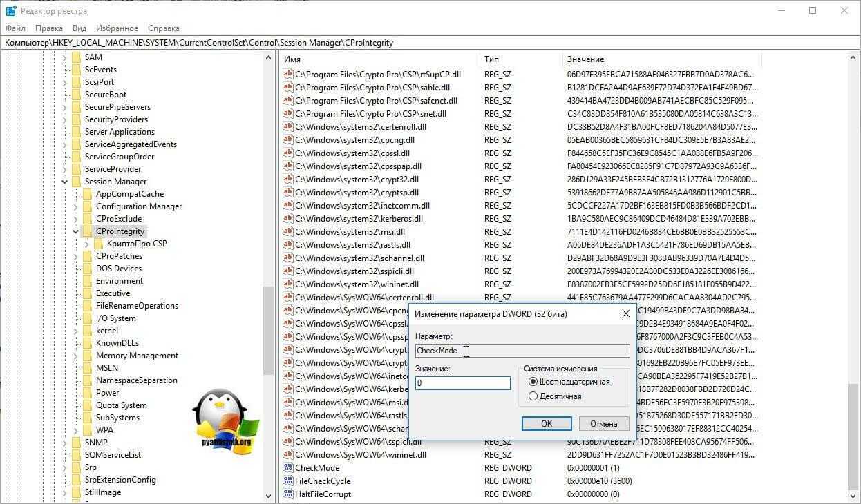Screen dimensions: 861x504
Task: Click Отмена to cancel DWORD edit
Action: (604, 423)
